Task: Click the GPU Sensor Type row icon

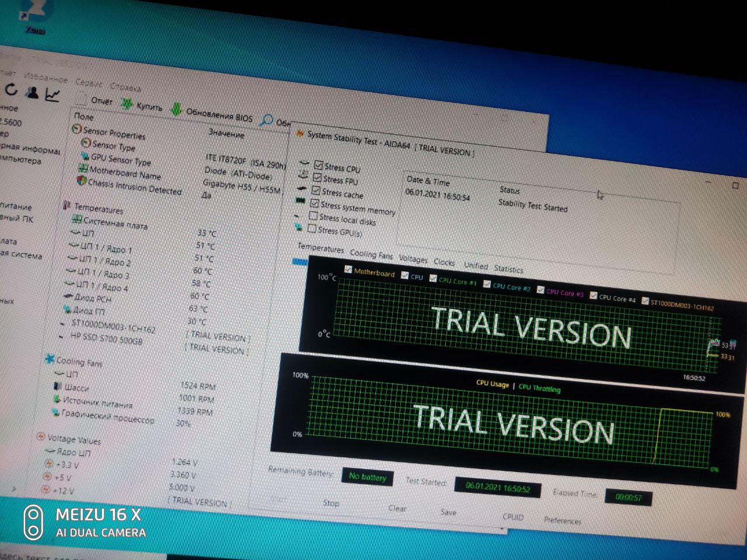Action: pyautogui.click(x=84, y=156)
